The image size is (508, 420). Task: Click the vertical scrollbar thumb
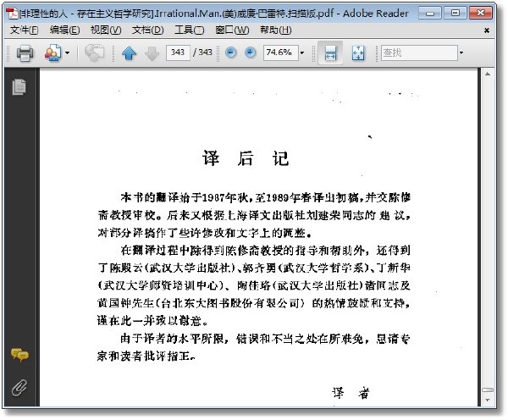click(x=488, y=390)
